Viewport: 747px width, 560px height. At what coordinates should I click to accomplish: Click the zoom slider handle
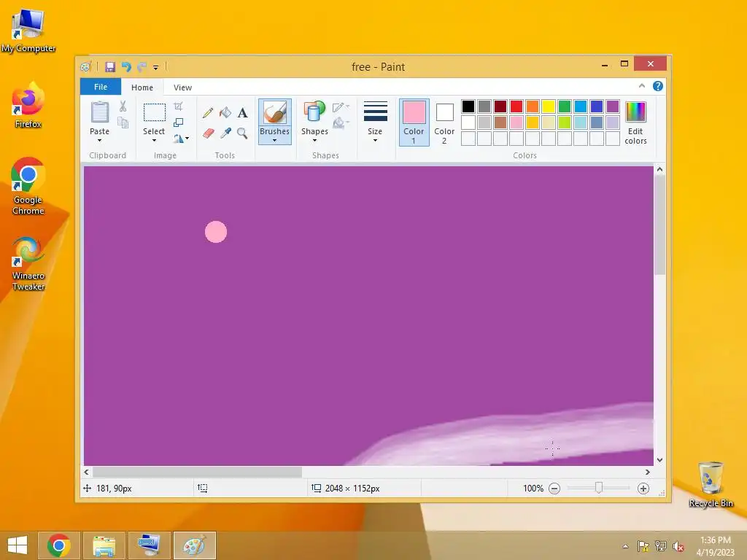[x=599, y=488]
